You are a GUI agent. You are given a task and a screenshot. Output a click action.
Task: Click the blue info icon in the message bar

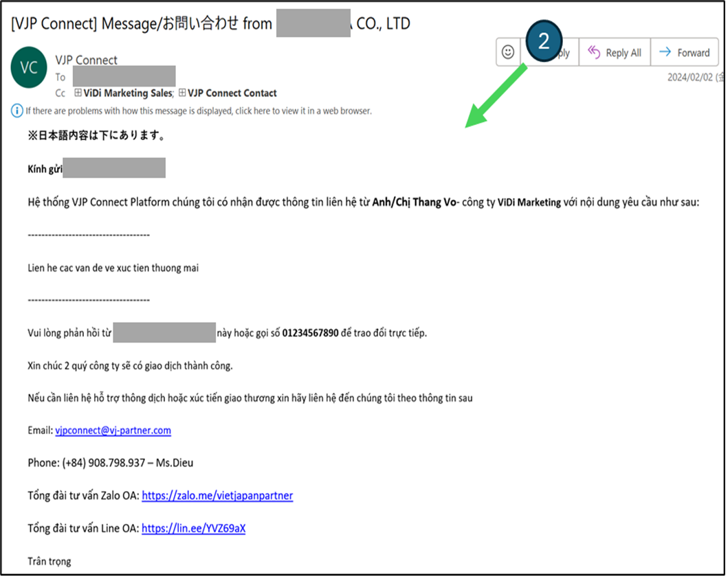(x=17, y=111)
